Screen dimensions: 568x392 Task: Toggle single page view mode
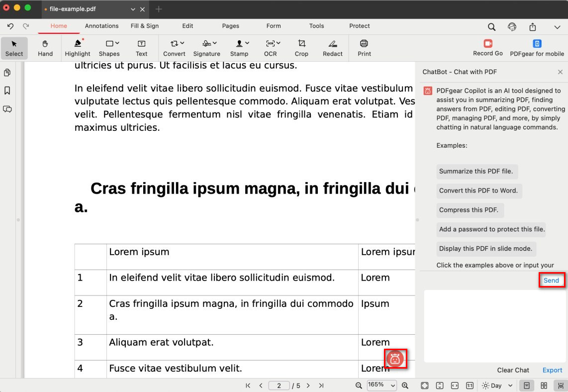click(526, 386)
